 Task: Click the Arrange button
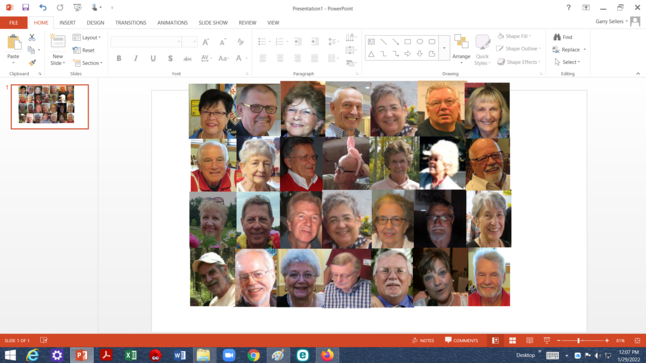tap(461, 50)
